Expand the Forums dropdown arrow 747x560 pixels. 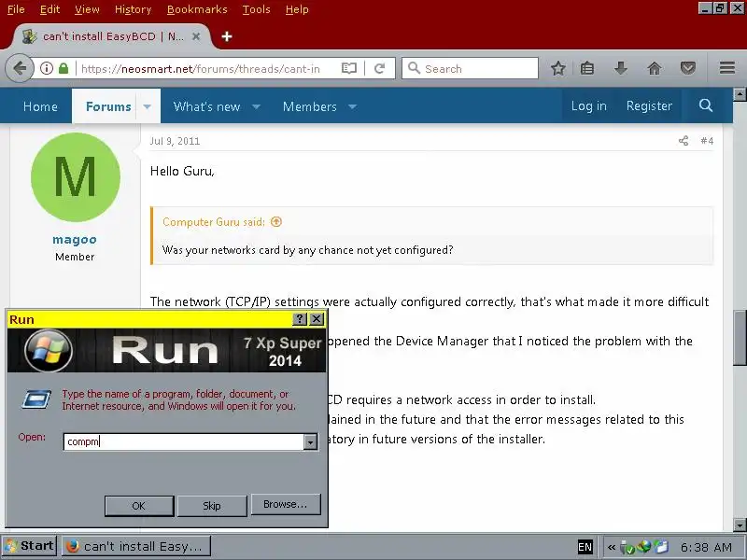(x=148, y=106)
